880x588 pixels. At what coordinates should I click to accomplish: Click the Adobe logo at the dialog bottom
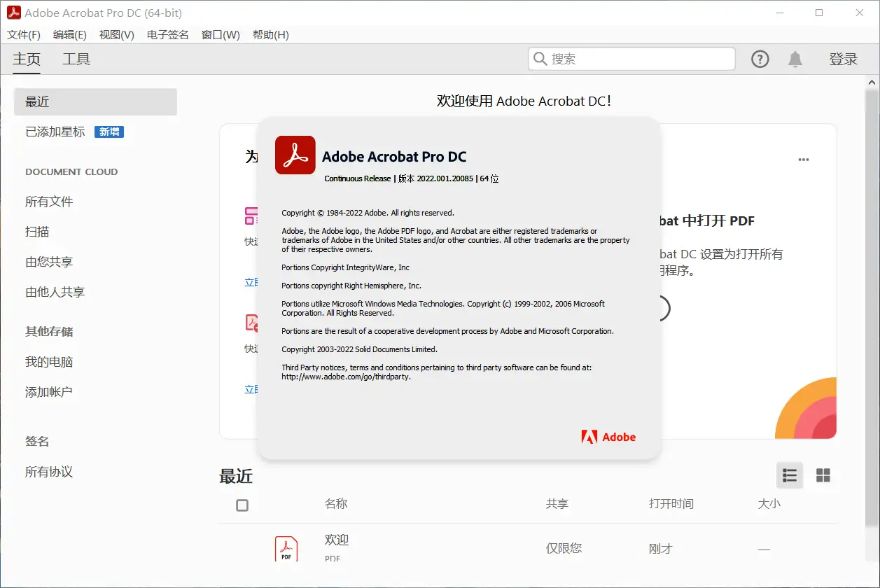pos(608,437)
